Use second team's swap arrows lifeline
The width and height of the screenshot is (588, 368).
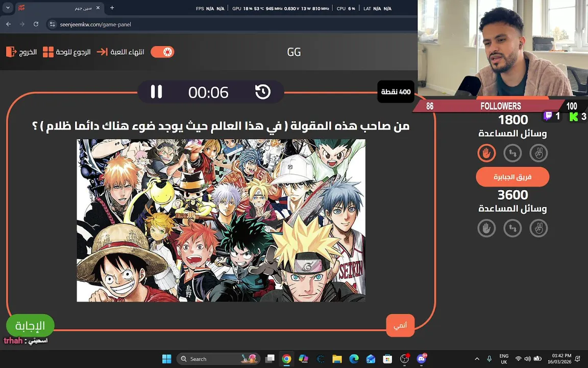coord(512,228)
